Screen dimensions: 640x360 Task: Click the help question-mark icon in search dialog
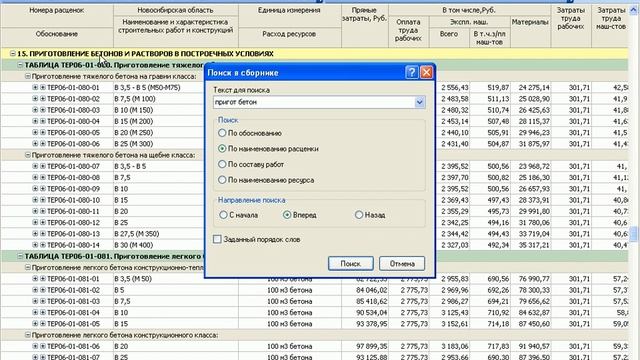click(411, 73)
